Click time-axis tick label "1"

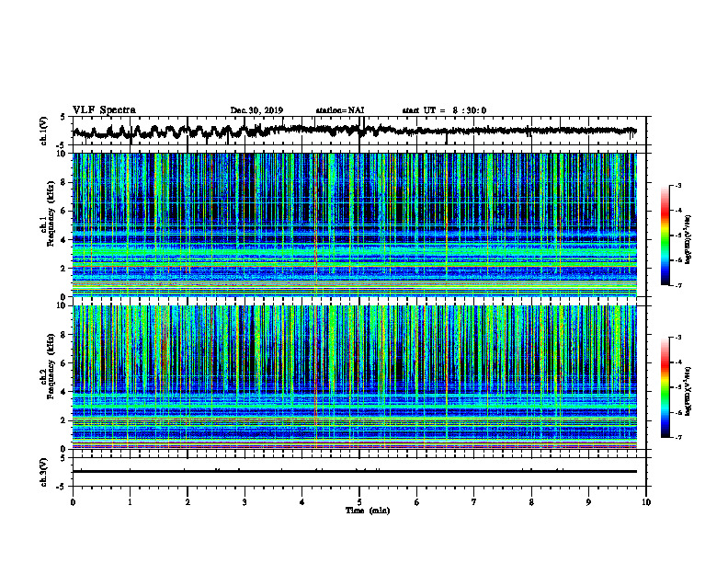pyautogui.click(x=130, y=502)
